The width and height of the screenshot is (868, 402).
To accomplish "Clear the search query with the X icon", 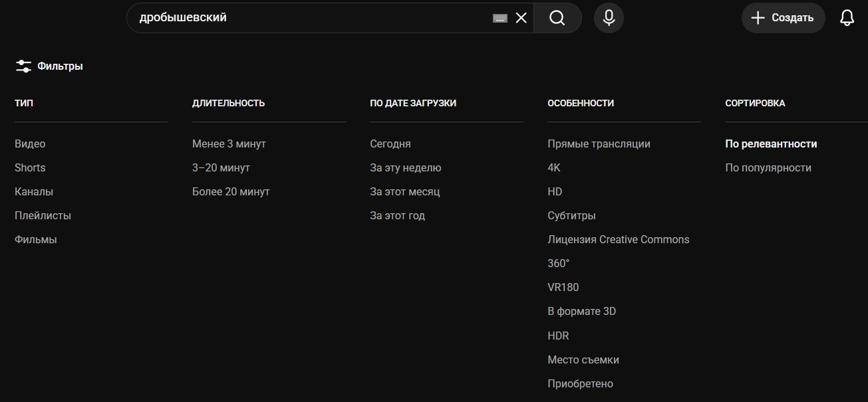I will [x=521, y=18].
